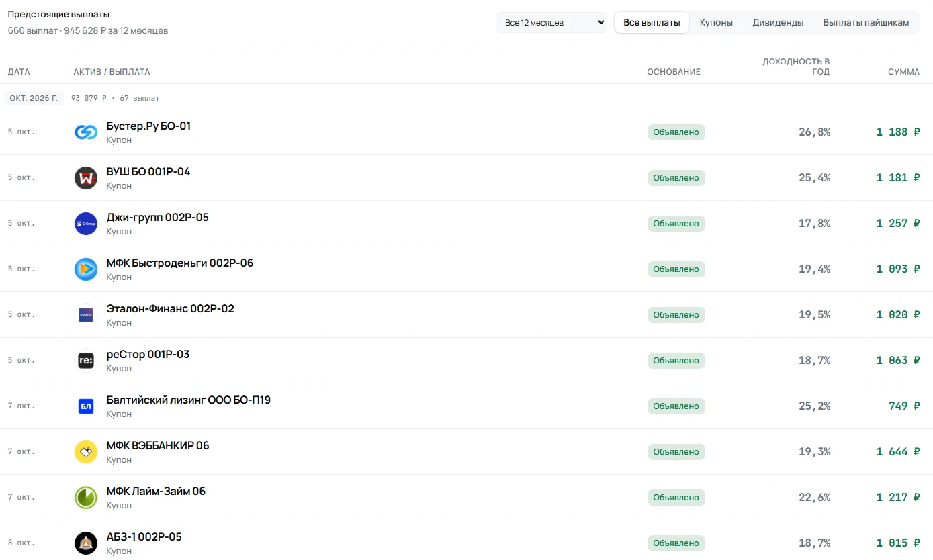The width and height of the screenshot is (933, 560).
Task: Click the 749 ₽ payout amount
Action: coord(904,406)
